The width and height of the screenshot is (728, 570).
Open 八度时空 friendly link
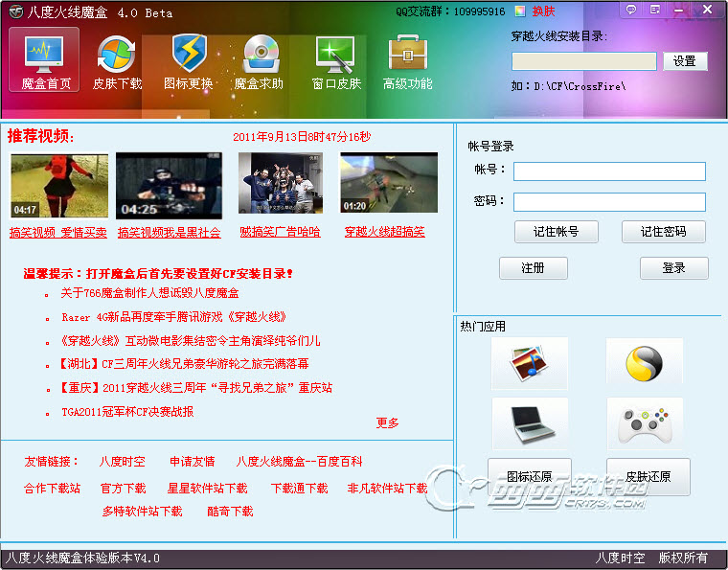[x=122, y=462]
